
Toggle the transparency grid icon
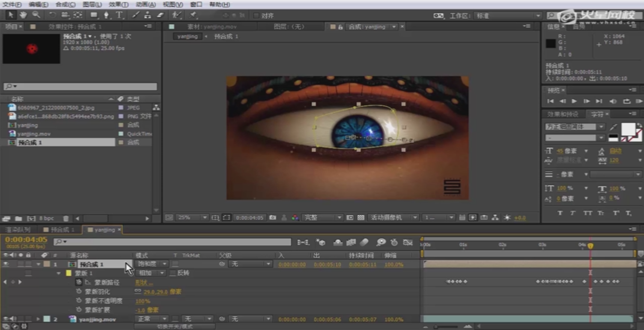click(361, 218)
